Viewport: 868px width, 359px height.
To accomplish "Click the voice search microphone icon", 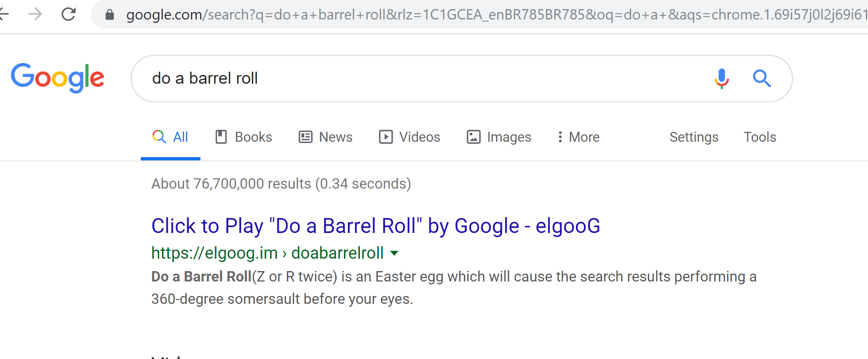I will click(x=721, y=78).
